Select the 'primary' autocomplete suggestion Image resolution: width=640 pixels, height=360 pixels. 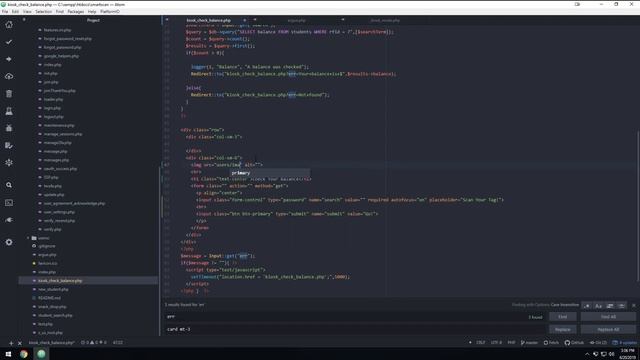coord(270,173)
